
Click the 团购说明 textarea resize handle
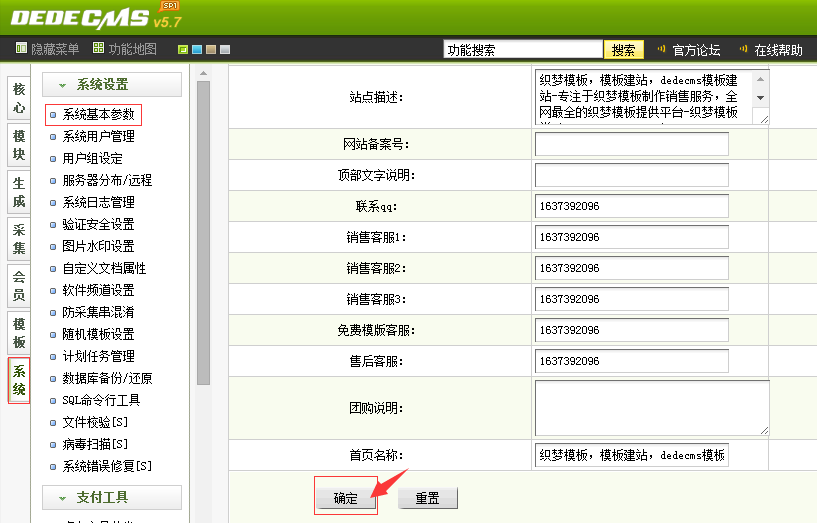pyautogui.click(x=764, y=430)
